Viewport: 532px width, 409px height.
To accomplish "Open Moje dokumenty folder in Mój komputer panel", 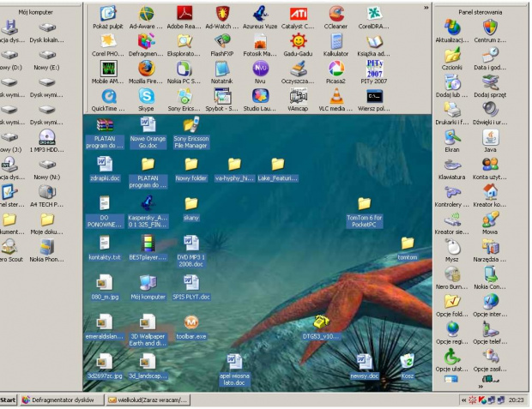I will click(x=47, y=224).
